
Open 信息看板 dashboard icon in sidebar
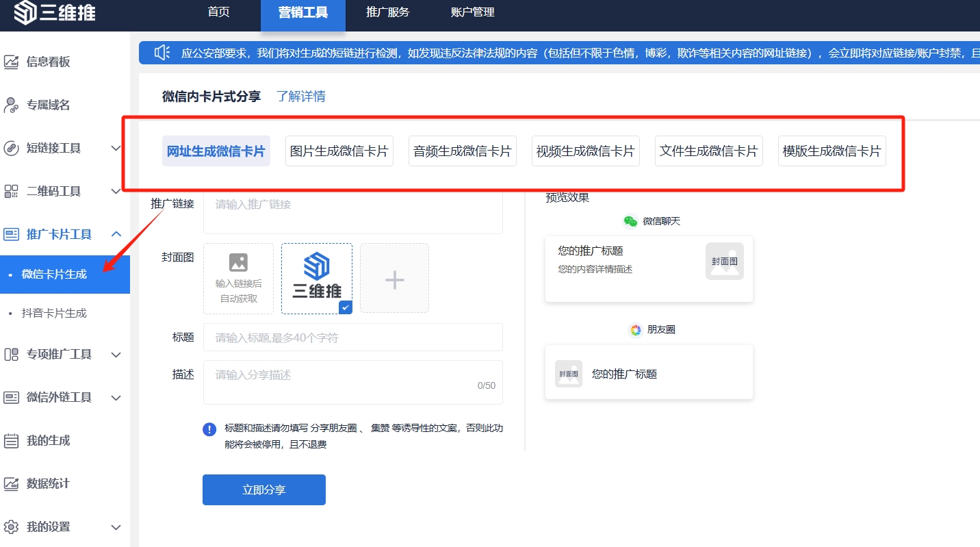click(x=11, y=62)
